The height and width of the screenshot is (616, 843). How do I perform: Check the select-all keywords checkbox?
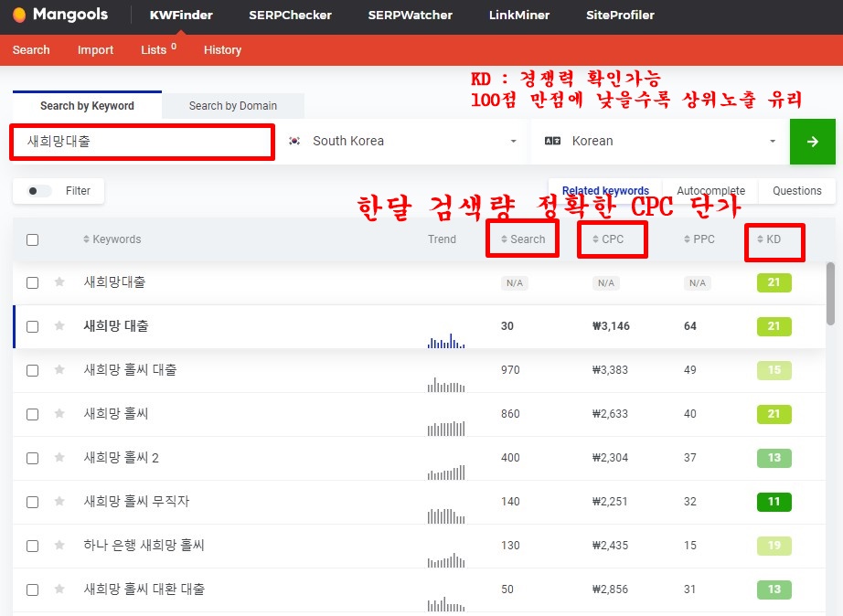click(x=33, y=239)
